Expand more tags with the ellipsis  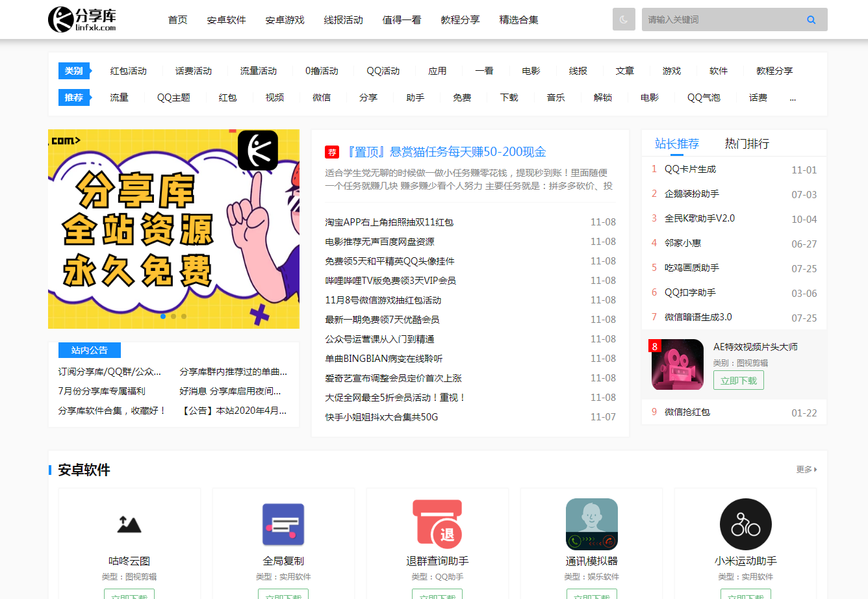tap(793, 98)
